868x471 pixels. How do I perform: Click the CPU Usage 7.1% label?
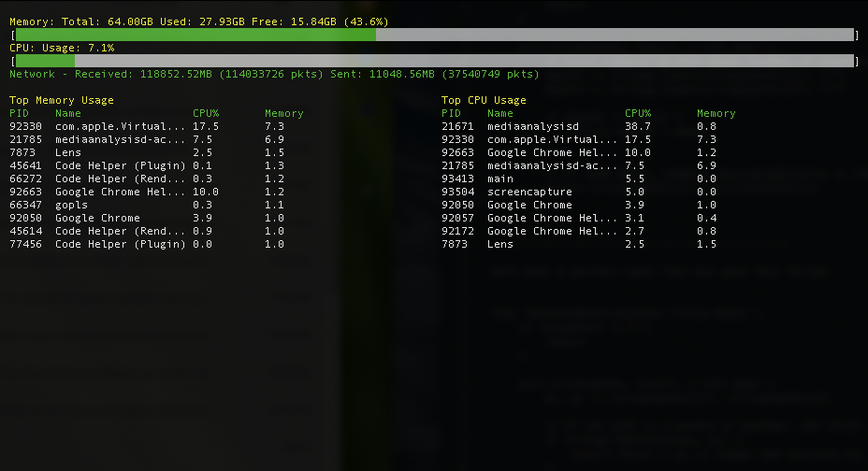[62, 48]
